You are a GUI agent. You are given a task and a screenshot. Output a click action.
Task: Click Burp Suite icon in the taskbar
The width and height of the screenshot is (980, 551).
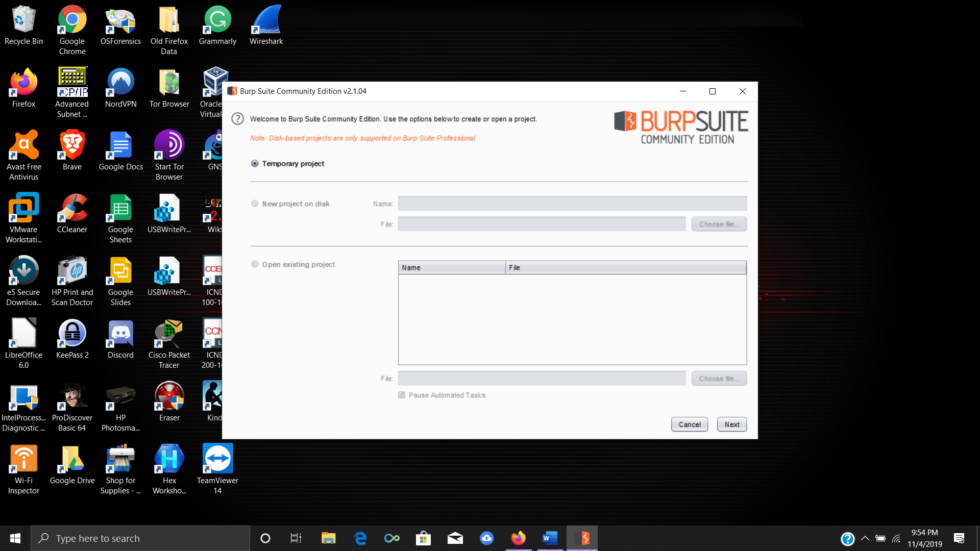coord(582,538)
